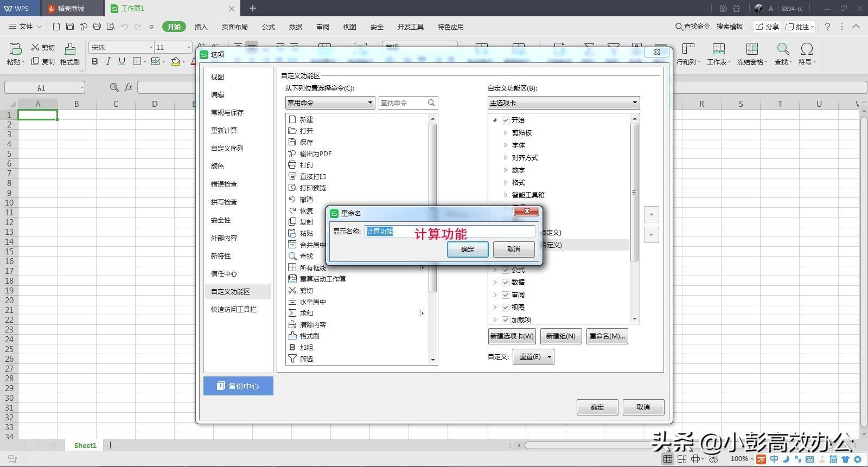The width and height of the screenshot is (868, 467).
Task: Click the 新建组(N) button
Action: tap(560, 336)
